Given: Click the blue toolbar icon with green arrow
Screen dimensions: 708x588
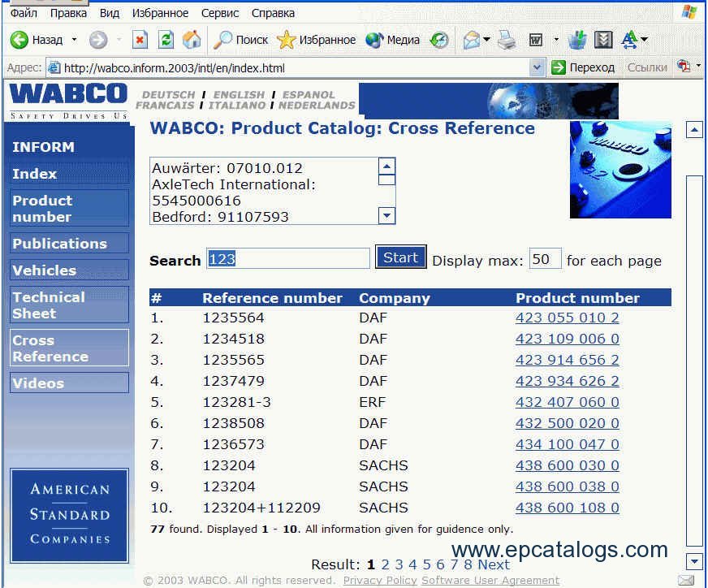Looking at the screenshot, I should (x=577, y=40).
